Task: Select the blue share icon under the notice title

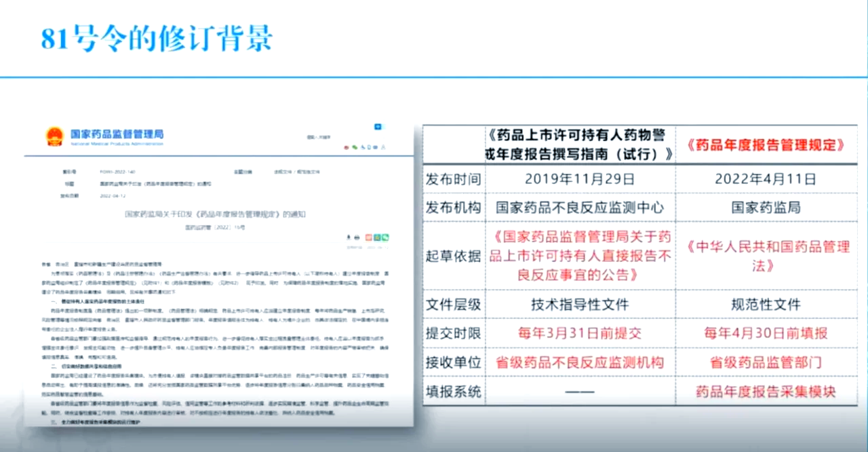Action: 377,237
